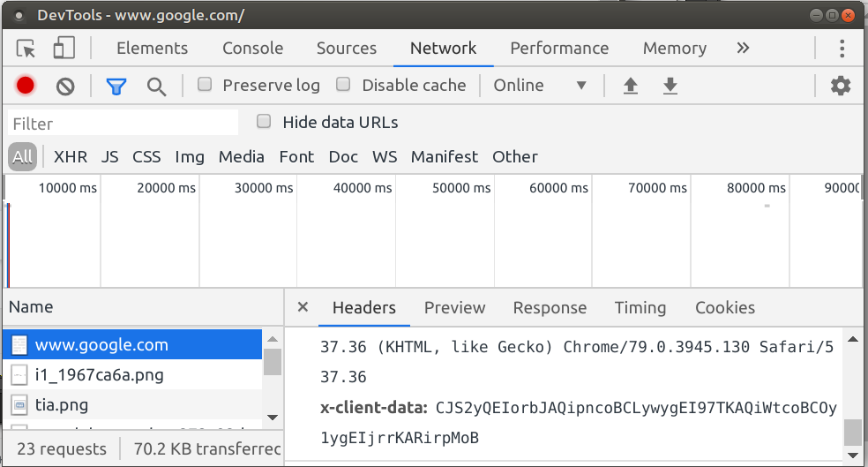Image resolution: width=868 pixels, height=467 pixels.
Task: Click the Filter text input field
Action: (123, 124)
